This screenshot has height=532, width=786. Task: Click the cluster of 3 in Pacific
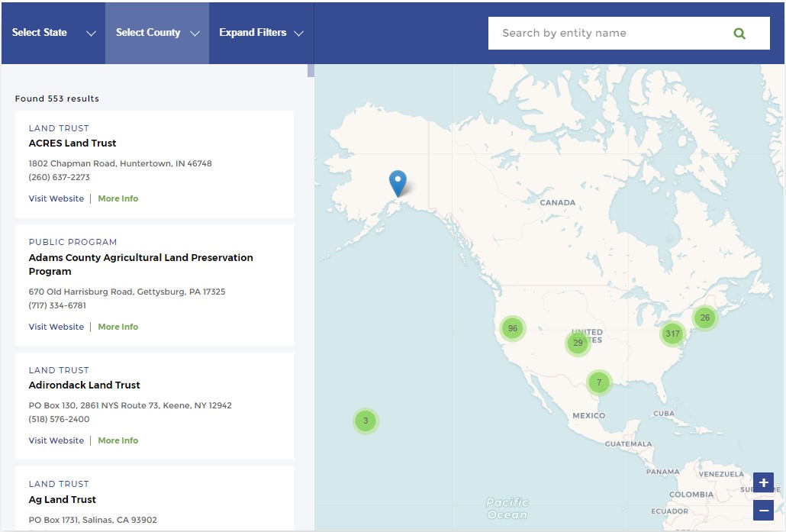(366, 421)
